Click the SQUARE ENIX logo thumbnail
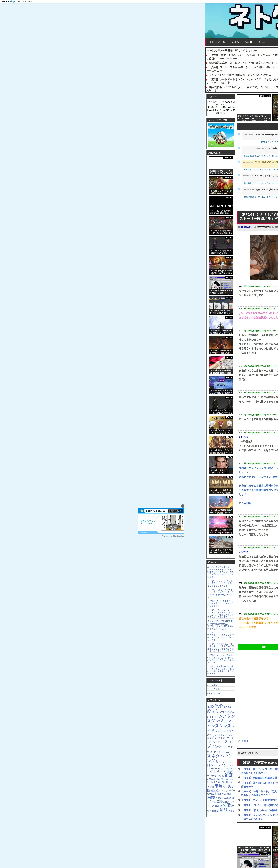Image resolution: width=278 pixels, height=868 pixels. pos(221,206)
